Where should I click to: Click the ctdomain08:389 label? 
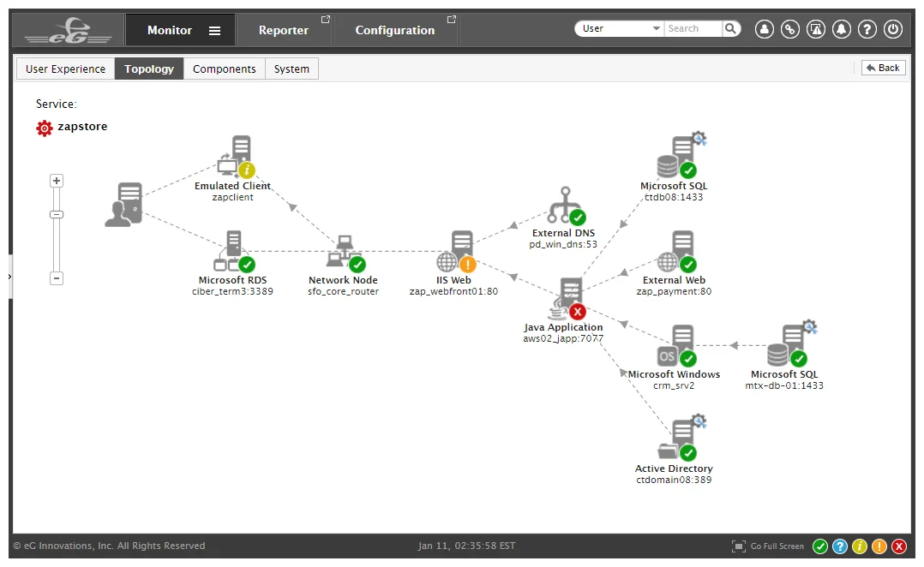point(674,480)
